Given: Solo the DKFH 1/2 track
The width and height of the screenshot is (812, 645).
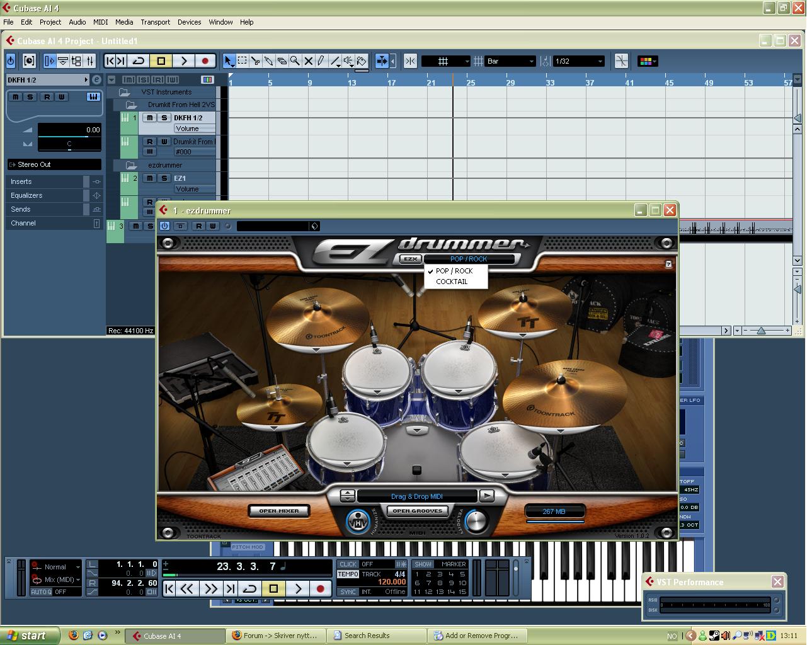Looking at the screenshot, I should point(164,118).
